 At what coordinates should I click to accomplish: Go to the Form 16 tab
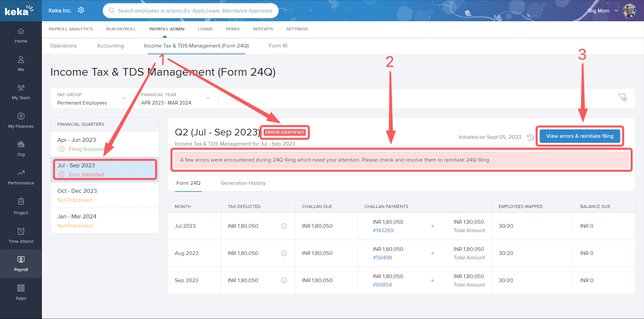[x=278, y=46]
